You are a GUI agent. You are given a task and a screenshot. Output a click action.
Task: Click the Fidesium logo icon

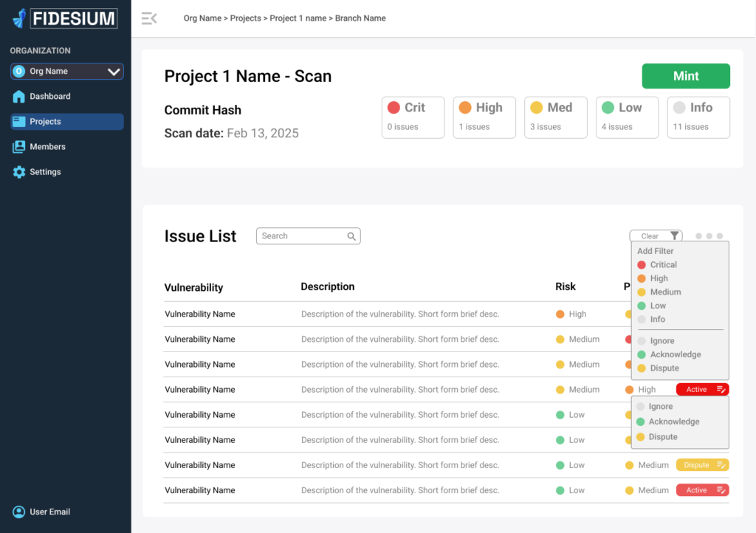pyautogui.click(x=19, y=18)
